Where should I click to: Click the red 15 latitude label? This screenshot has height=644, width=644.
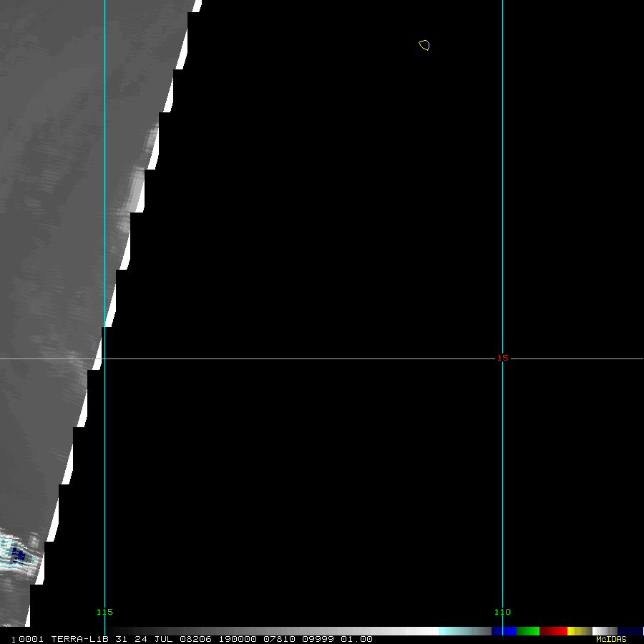click(502, 358)
